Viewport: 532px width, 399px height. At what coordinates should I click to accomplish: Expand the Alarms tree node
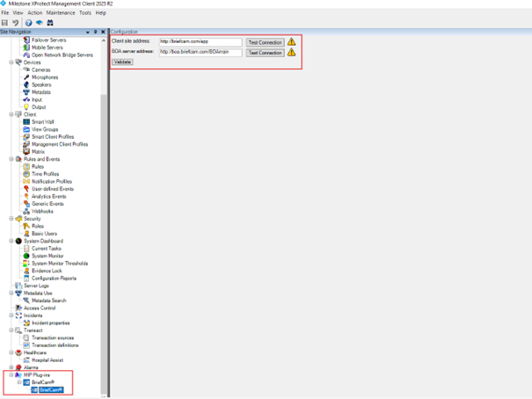pos(11,367)
